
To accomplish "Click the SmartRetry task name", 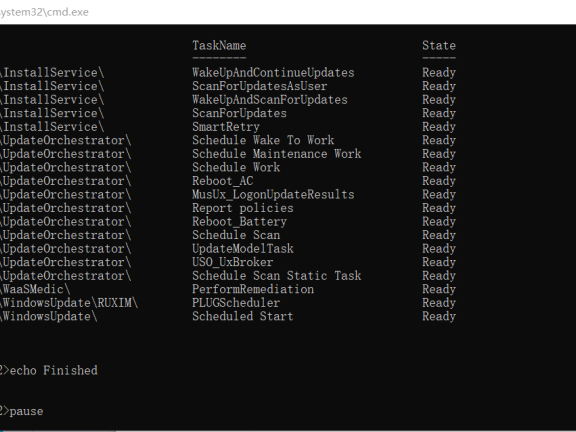I will click(x=226, y=127).
